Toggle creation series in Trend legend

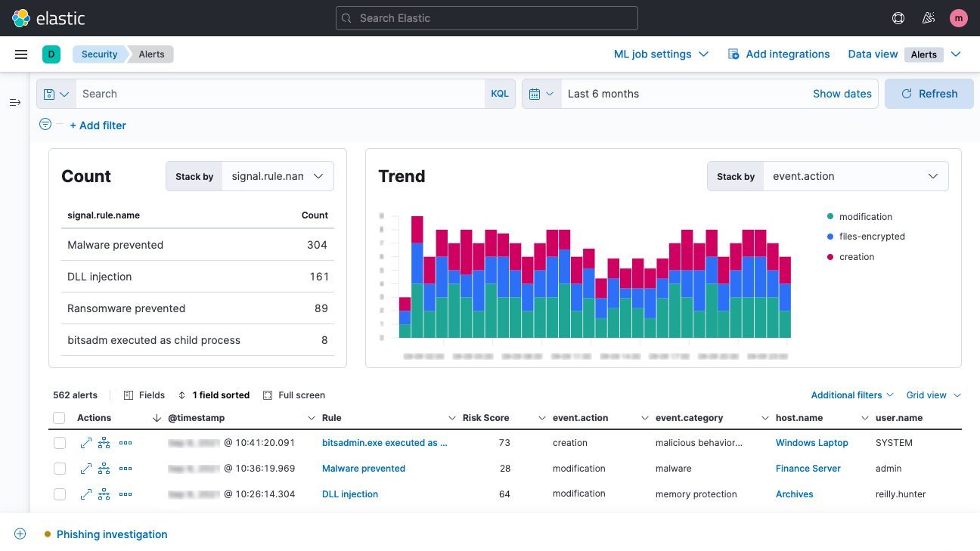pos(851,257)
